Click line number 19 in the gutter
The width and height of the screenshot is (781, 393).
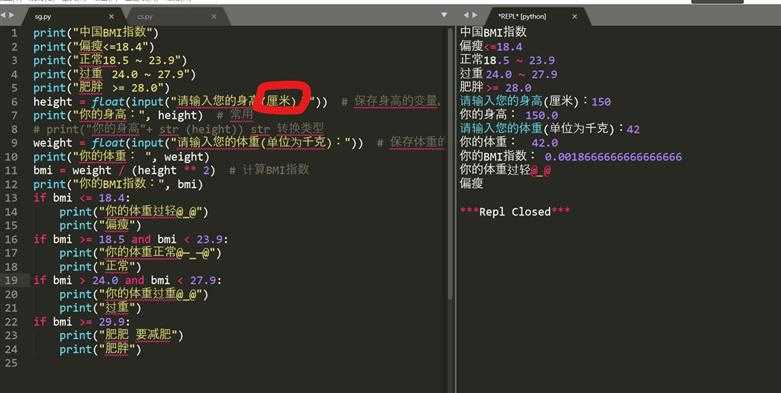11,280
